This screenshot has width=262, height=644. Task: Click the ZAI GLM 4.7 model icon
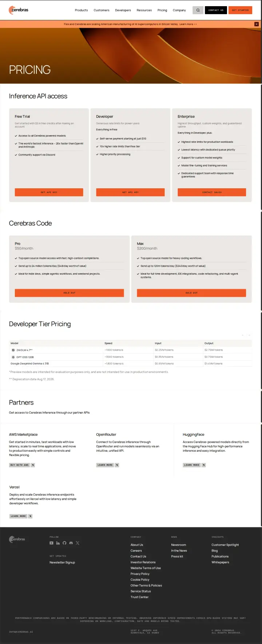(13, 350)
